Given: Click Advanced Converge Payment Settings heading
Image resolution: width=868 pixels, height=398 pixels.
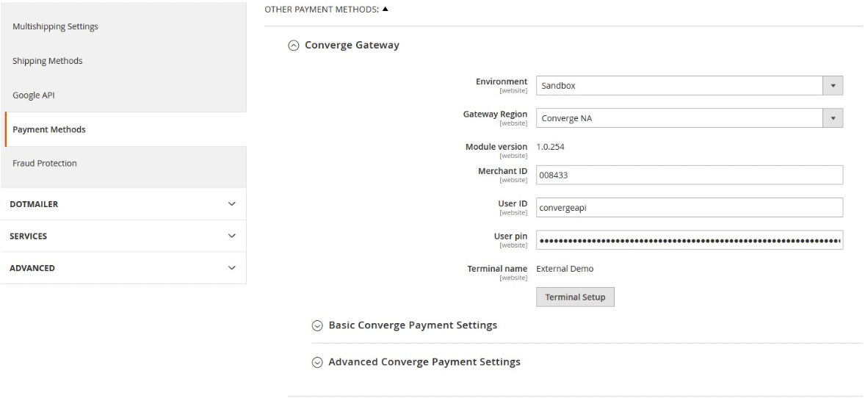Looking at the screenshot, I should 424,362.
